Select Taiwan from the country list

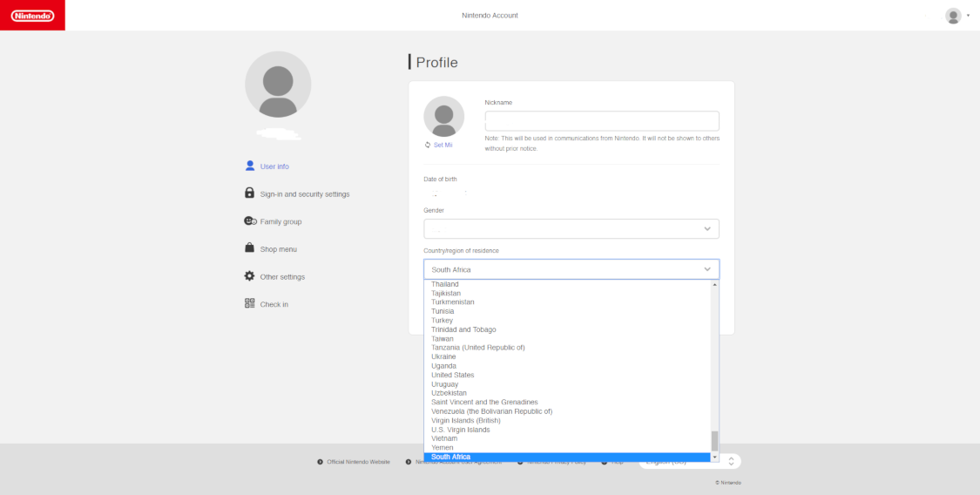(567, 339)
